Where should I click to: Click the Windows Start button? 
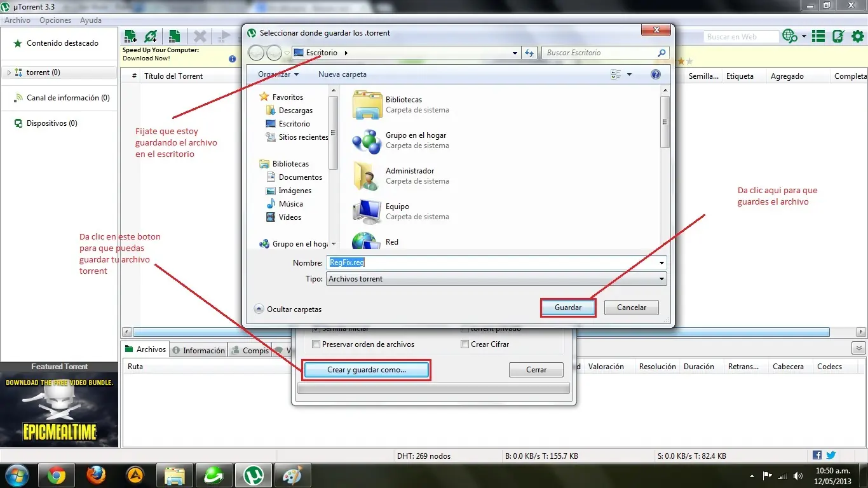pyautogui.click(x=17, y=475)
